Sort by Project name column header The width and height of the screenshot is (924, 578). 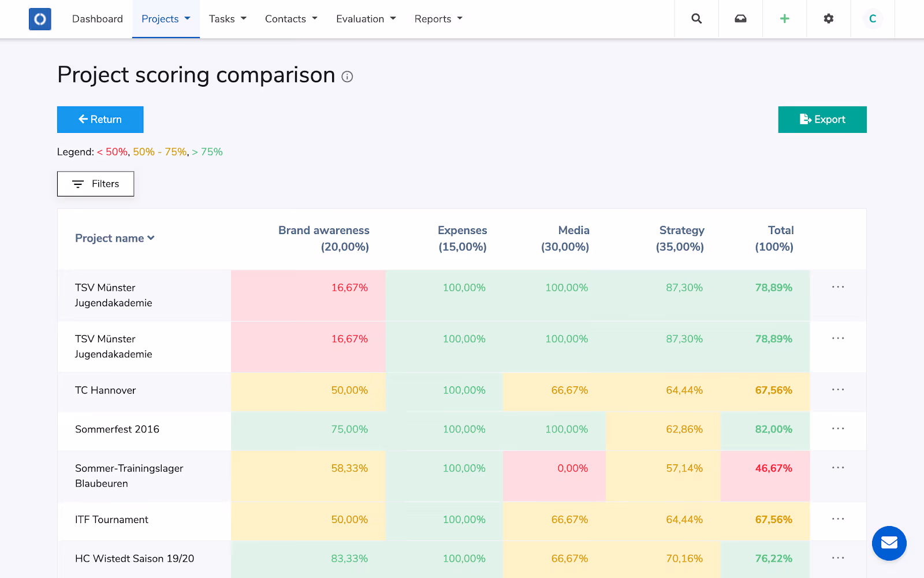(115, 238)
